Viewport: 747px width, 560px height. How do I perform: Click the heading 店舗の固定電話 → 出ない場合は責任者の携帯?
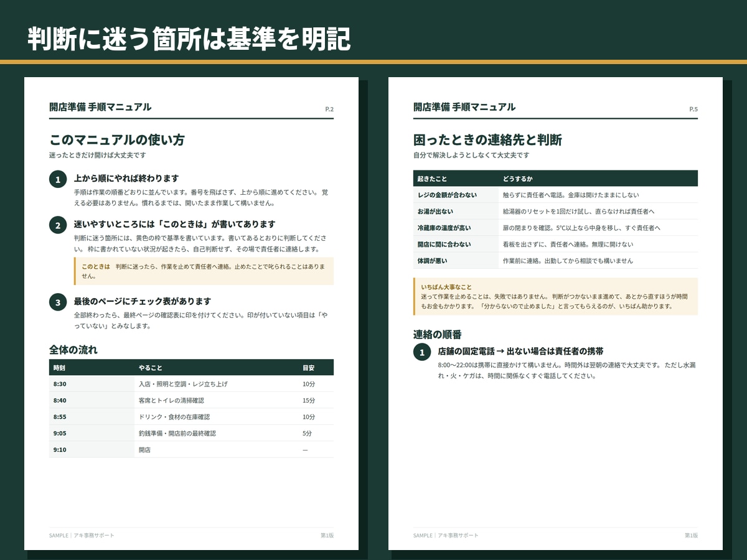(520, 351)
